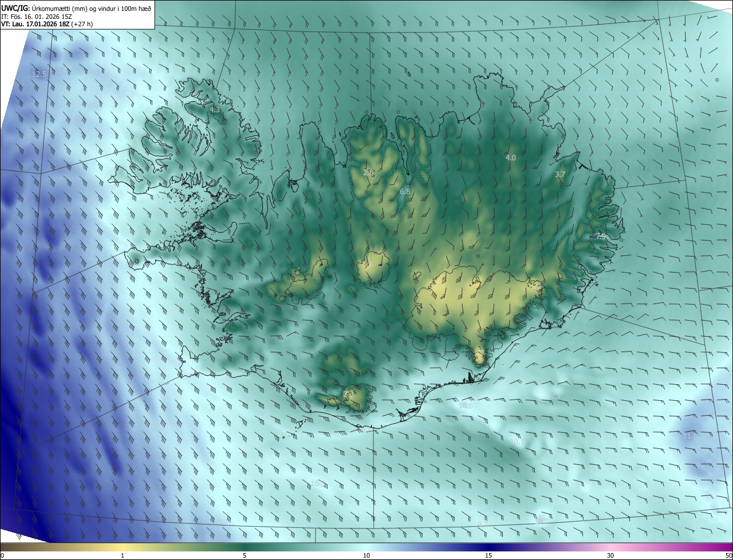This screenshot has width=733, height=560.
Task: Click the 'VT: Lau. 17.01.2026 18Z (+27 h)' line
Action: [x=47, y=24]
